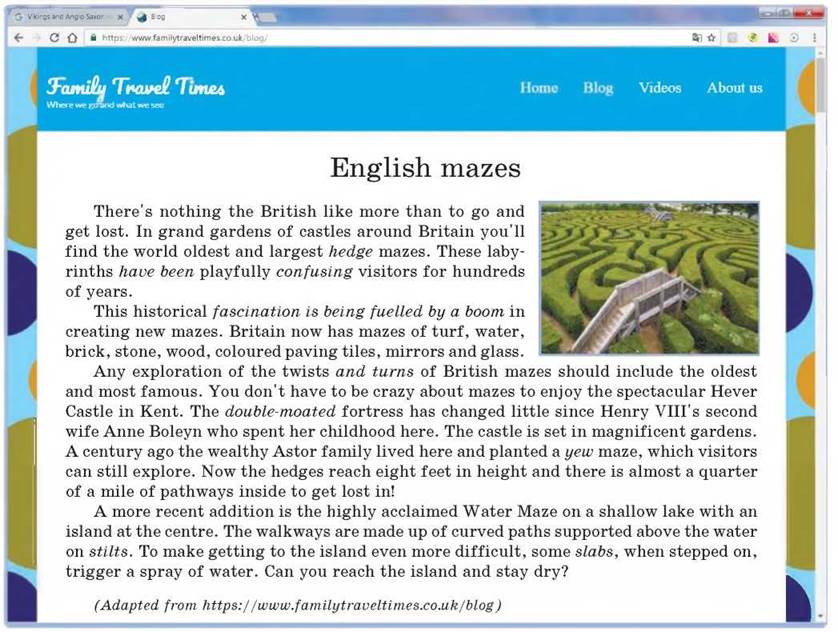Go to Videos in site navigation

click(660, 88)
